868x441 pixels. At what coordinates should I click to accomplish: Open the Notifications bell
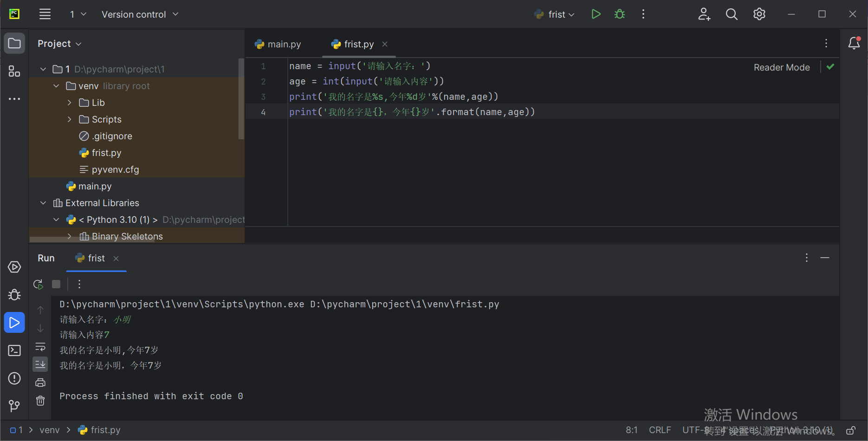pyautogui.click(x=854, y=43)
